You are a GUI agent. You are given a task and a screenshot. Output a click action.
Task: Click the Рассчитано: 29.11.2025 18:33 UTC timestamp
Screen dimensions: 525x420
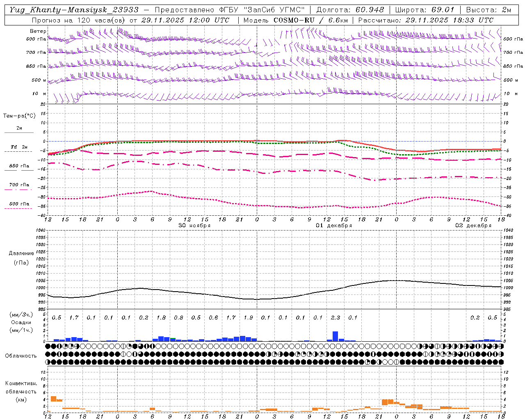[x=426, y=20]
